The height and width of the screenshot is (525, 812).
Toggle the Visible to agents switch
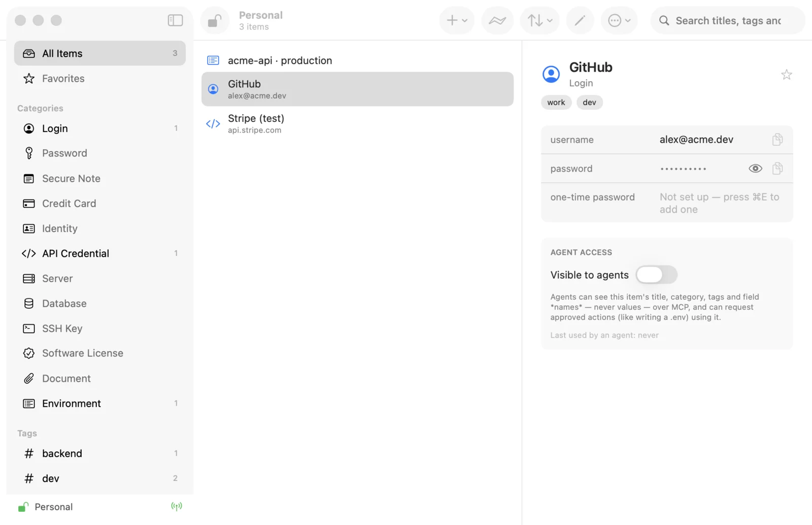[x=657, y=275]
